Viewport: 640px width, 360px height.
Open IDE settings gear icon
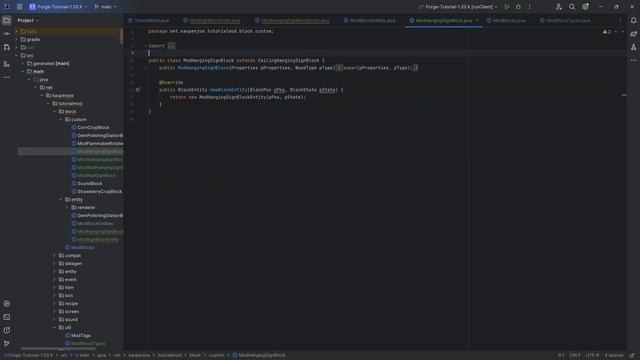pyautogui.click(x=585, y=7)
